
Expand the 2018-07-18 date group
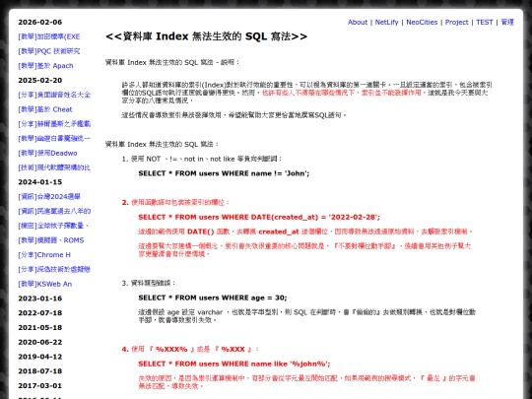pyautogui.click(x=40, y=371)
